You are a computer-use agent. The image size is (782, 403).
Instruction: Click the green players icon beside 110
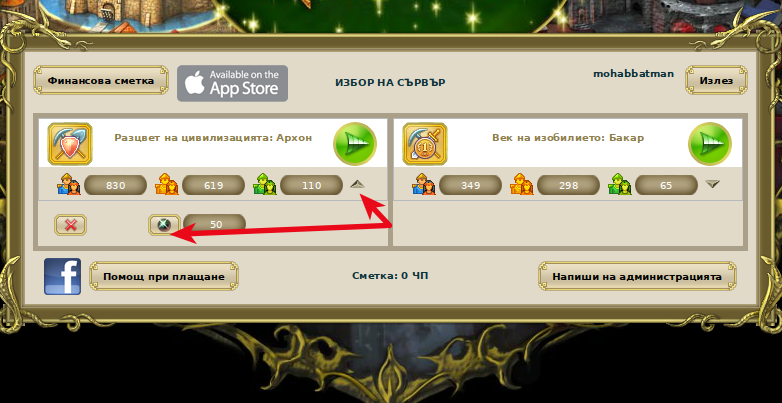pyautogui.click(x=265, y=185)
